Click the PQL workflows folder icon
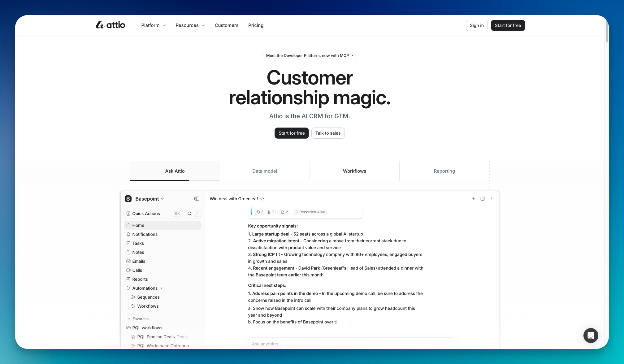Viewport: 624px width, 364px height. click(x=128, y=328)
